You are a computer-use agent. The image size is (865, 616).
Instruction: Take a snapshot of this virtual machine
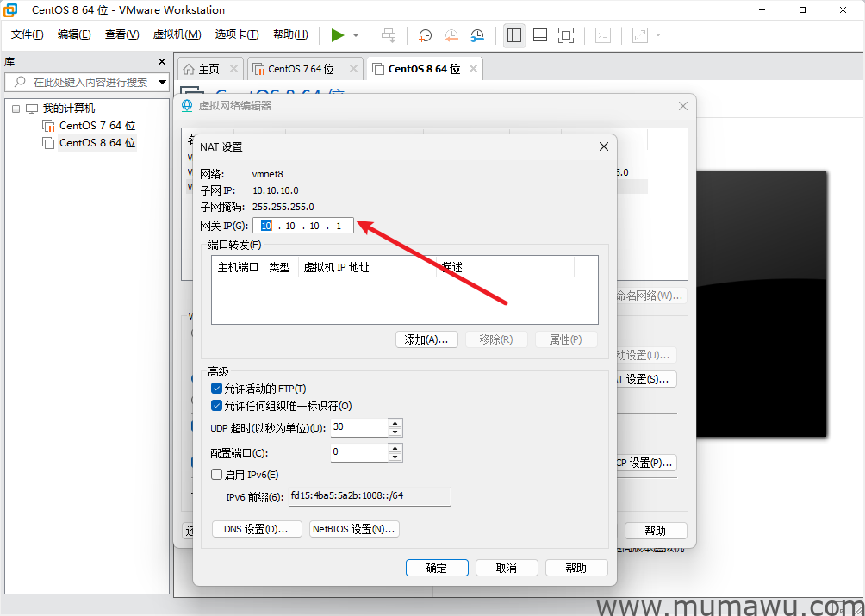point(424,35)
